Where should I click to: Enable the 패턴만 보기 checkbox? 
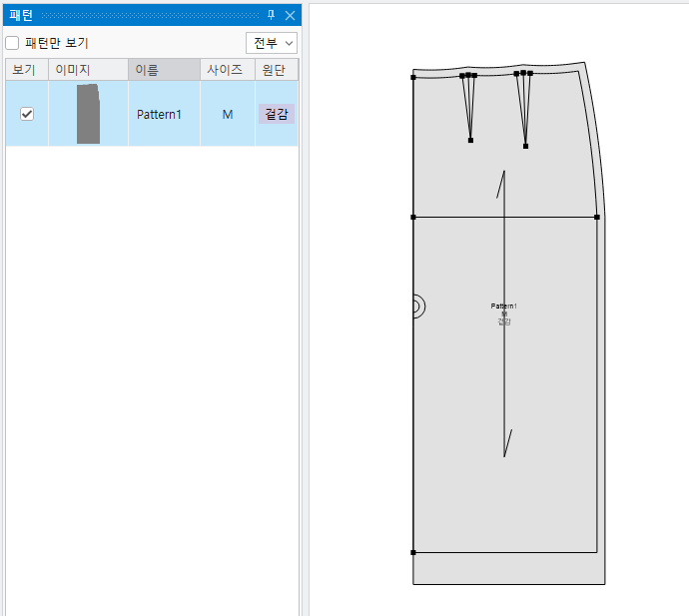click(12, 43)
